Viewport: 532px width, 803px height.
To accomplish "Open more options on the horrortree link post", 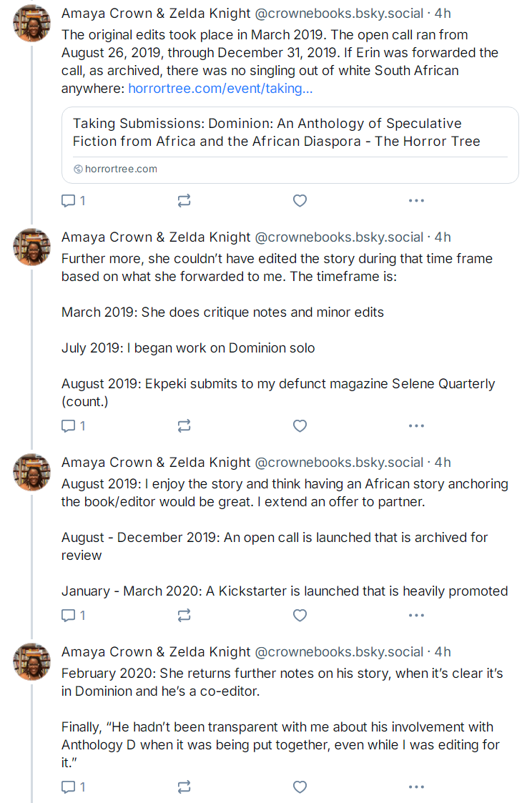I will tap(416, 200).
